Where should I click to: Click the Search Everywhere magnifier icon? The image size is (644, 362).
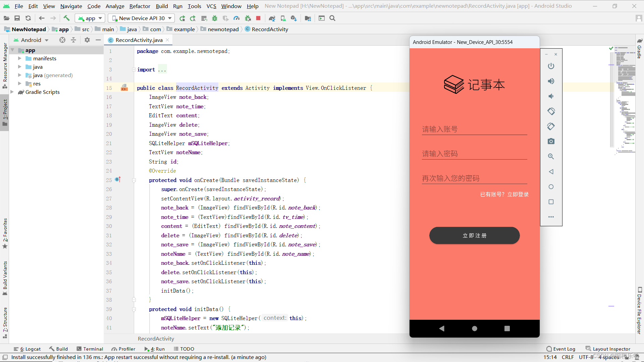[x=332, y=18]
